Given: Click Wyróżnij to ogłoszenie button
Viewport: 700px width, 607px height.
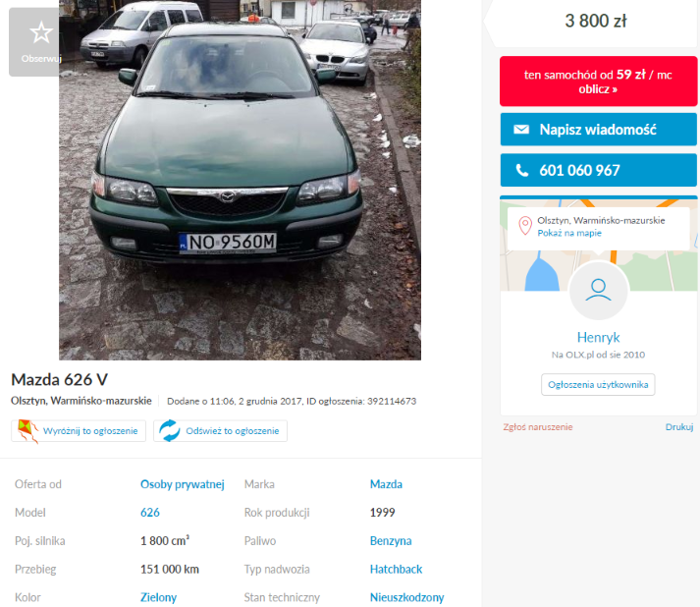Looking at the screenshot, I should [x=79, y=431].
